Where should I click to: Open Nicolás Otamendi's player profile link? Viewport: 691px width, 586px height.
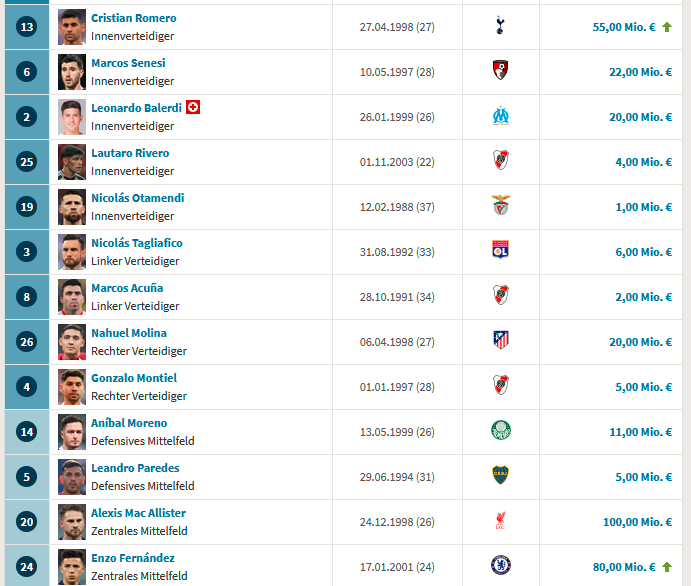(137, 198)
